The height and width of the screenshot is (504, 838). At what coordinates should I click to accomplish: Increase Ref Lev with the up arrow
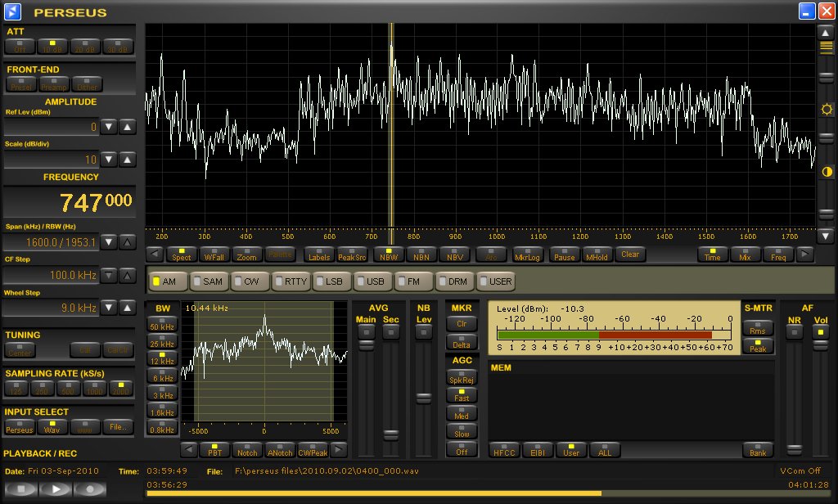click(x=127, y=127)
